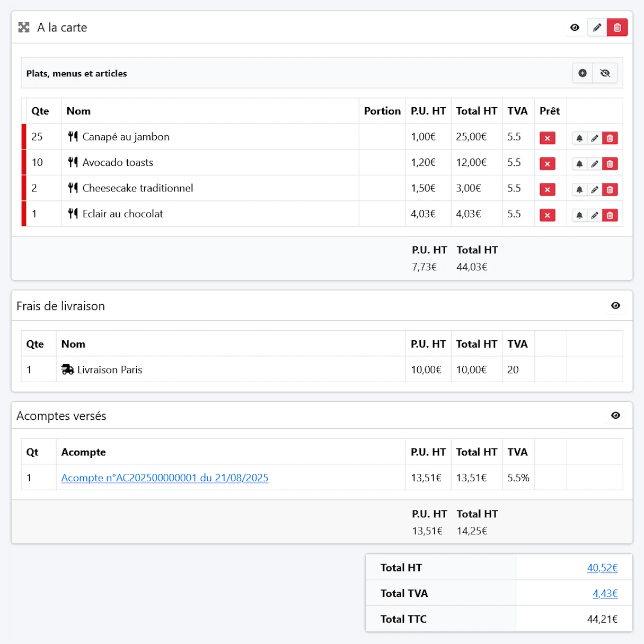Toggle Prêt status for Cheesecake traditionnel
Image resolution: width=644 pixels, height=644 pixels.
coord(547,190)
